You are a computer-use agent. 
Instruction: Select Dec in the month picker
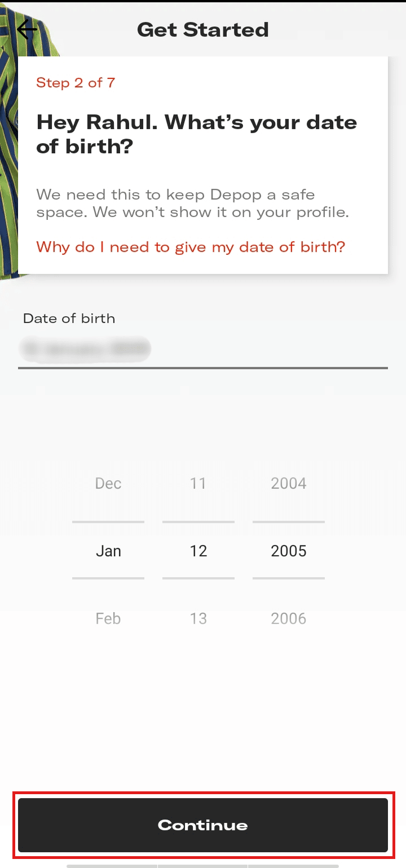pos(108,484)
